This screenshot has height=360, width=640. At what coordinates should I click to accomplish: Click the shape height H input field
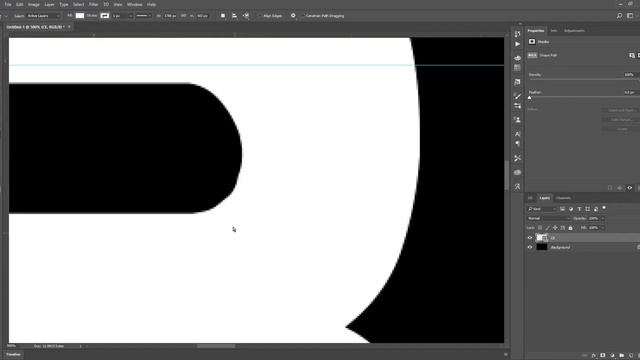pos(202,16)
